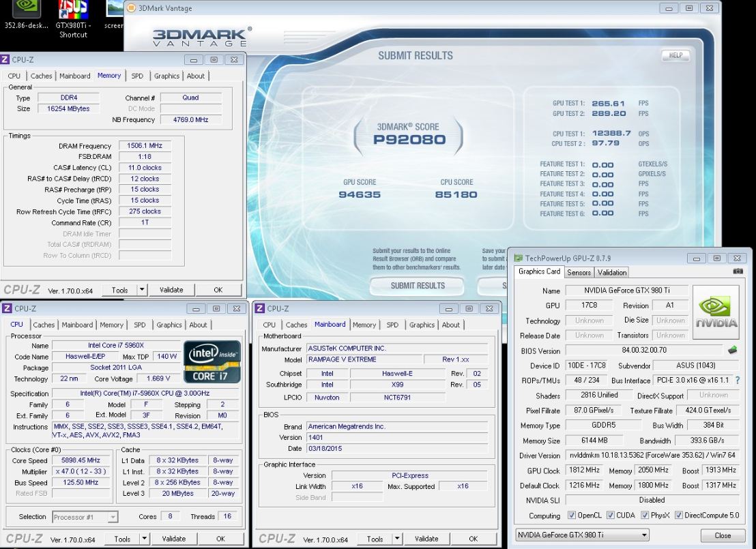
Task: Click the motherboard model RAMPAGE V EXTREME
Action: click(x=364, y=359)
